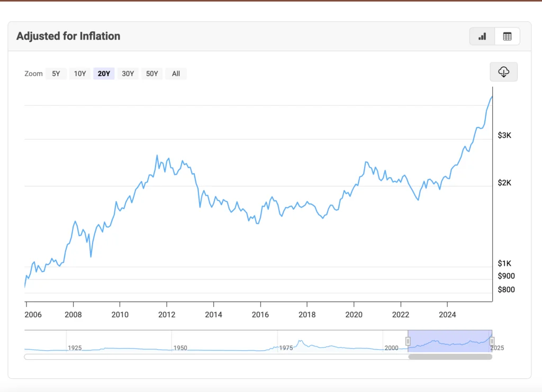
Task: Switch to table view of the data
Action: 507,36
